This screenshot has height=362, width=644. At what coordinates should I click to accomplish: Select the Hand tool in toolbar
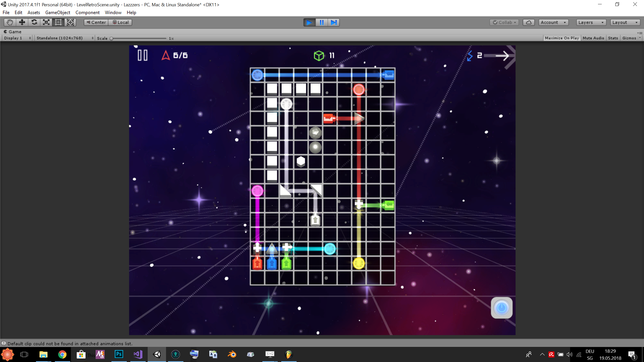pyautogui.click(x=10, y=22)
